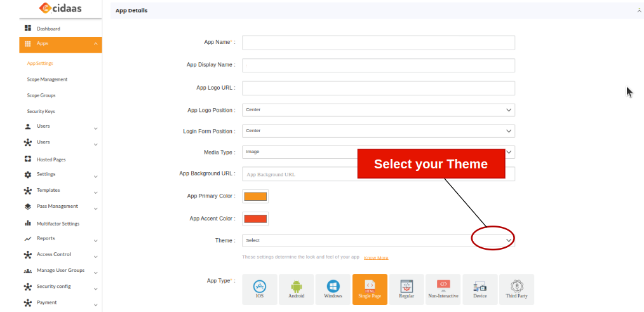Pick the App Primary Color swatch
This screenshot has height=312, width=644.
(x=255, y=196)
